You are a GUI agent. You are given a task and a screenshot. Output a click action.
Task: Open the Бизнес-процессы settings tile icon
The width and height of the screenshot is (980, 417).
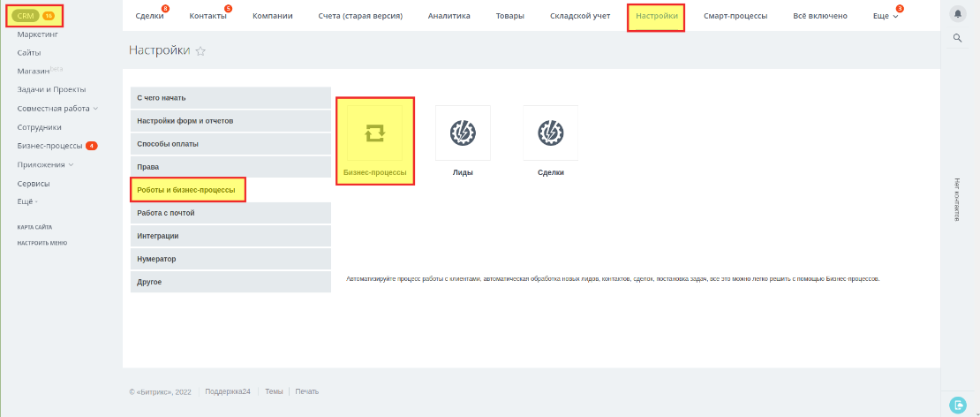pos(374,133)
